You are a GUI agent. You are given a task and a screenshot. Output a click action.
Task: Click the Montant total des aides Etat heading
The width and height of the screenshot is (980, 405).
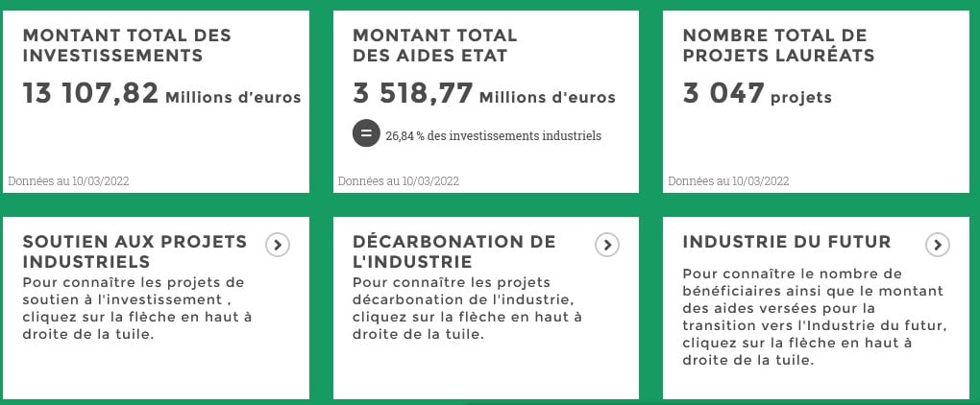pyautogui.click(x=435, y=45)
